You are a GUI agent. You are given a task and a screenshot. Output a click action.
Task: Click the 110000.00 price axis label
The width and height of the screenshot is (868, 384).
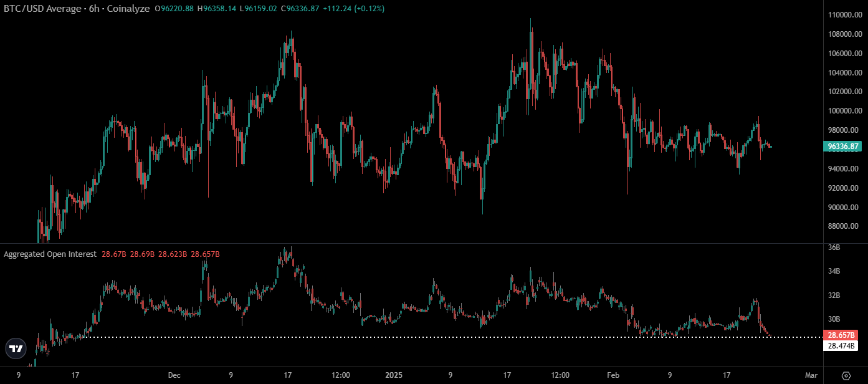point(844,15)
